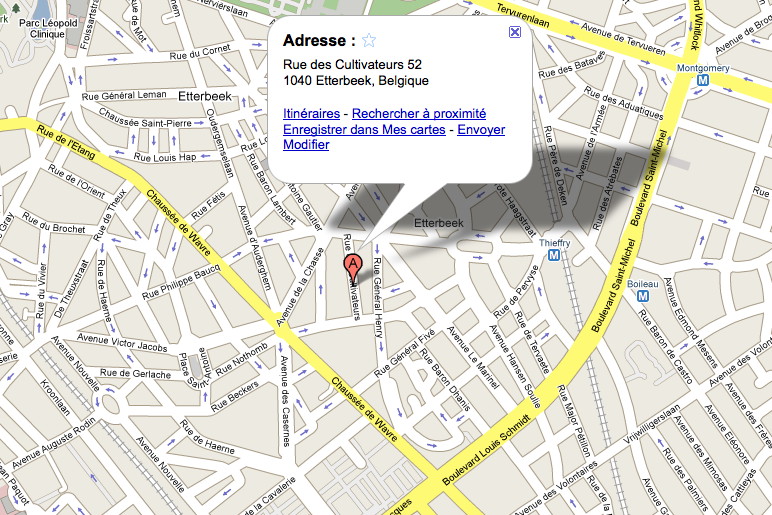Click the Avenue Eléonore label
772x515 pixels.
click(727, 435)
